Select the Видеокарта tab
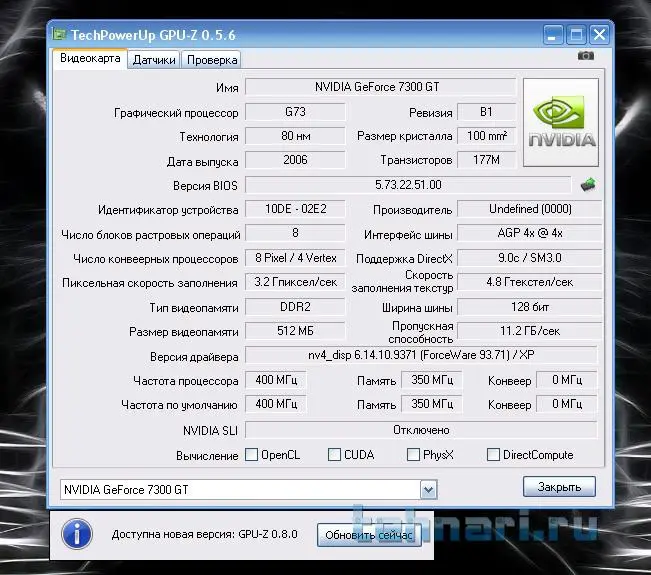 tap(90, 58)
